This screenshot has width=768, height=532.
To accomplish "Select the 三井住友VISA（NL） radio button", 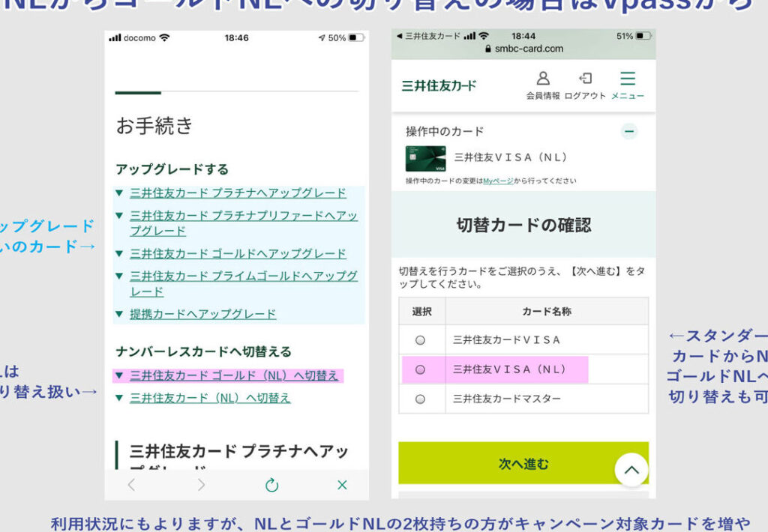I will 420,369.
